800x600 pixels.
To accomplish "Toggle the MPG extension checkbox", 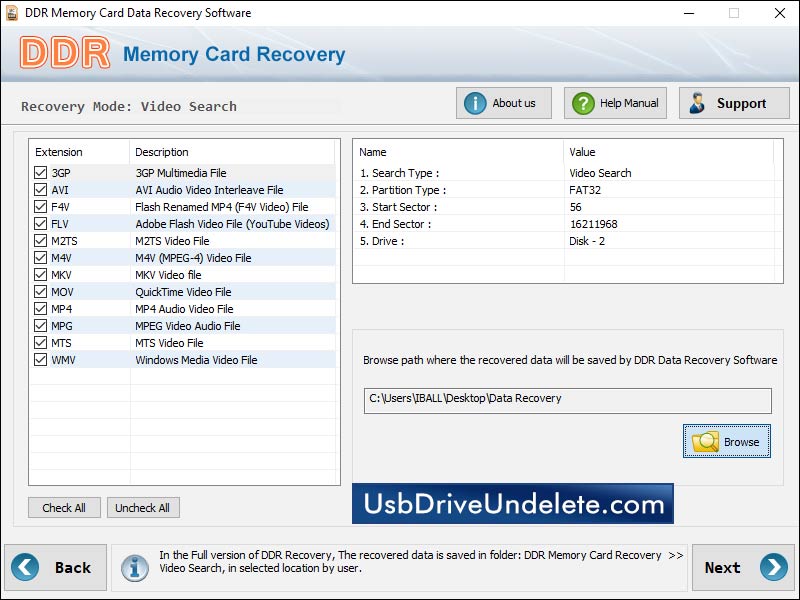I will 40,326.
